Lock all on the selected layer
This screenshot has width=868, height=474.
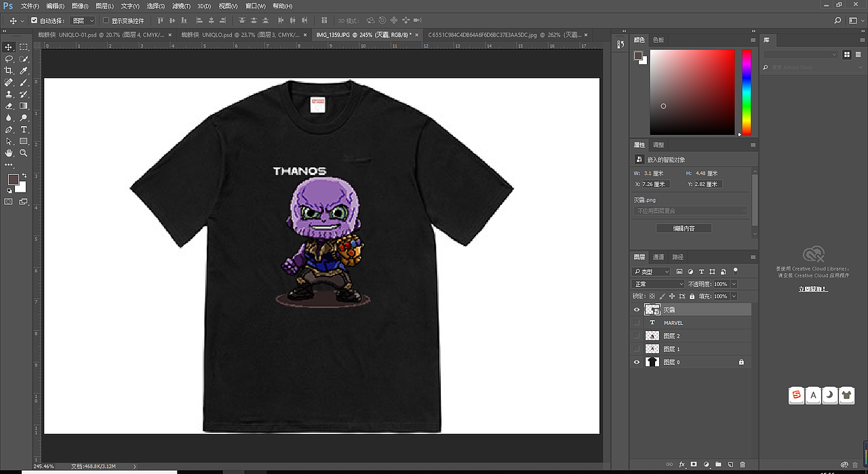pyautogui.click(x=692, y=296)
